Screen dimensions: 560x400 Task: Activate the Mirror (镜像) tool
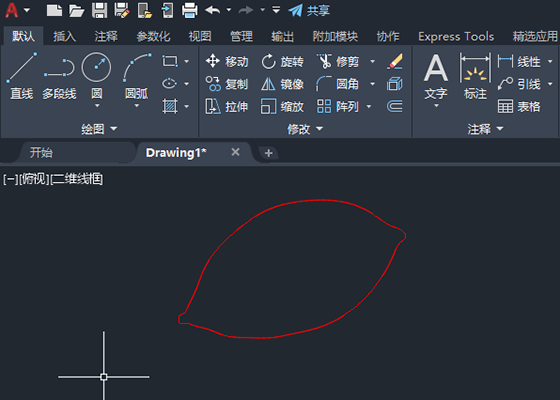(x=282, y=84)
